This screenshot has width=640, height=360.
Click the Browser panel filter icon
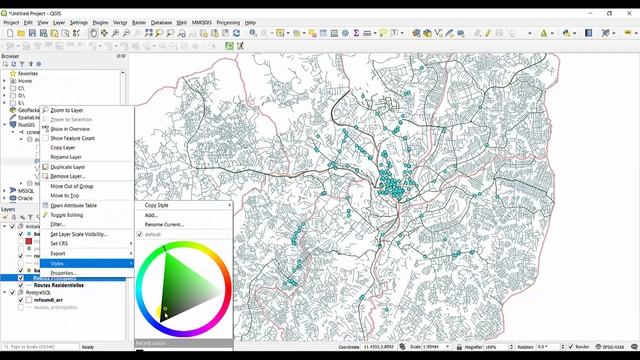coord(22,64)
